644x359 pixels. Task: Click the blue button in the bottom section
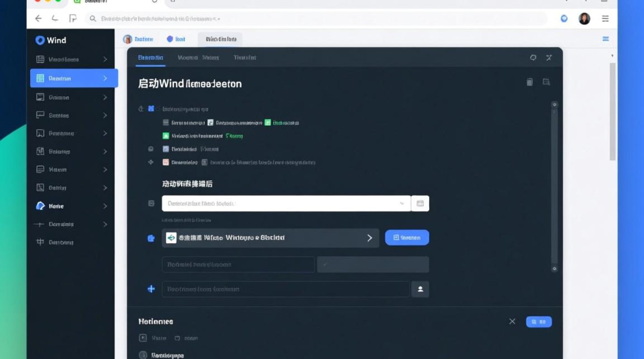539,322
